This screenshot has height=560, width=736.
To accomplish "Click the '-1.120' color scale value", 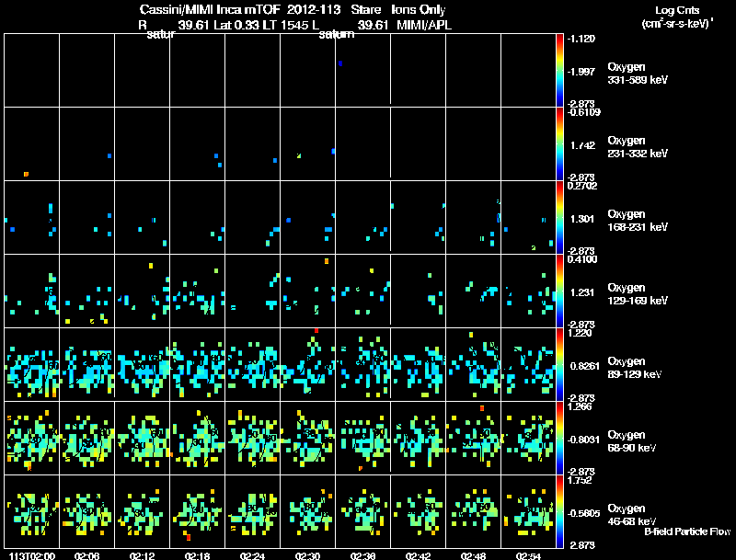I will click(581, 39).
